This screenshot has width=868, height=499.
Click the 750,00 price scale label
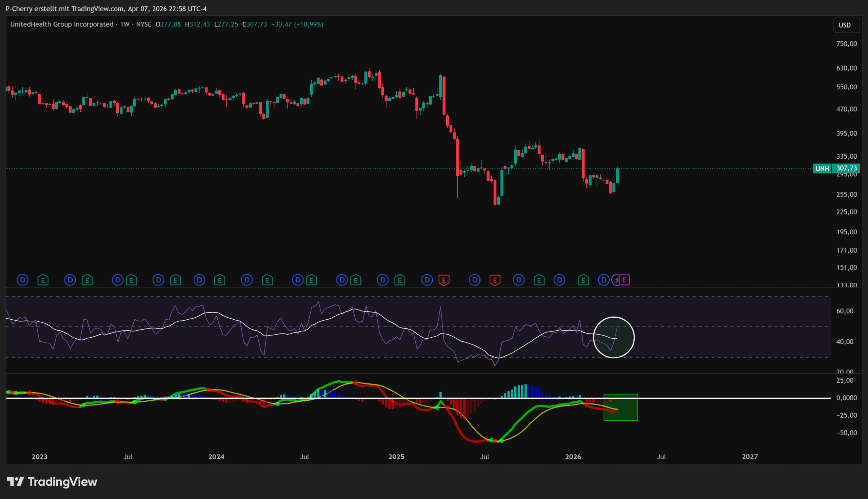(846, 44)
